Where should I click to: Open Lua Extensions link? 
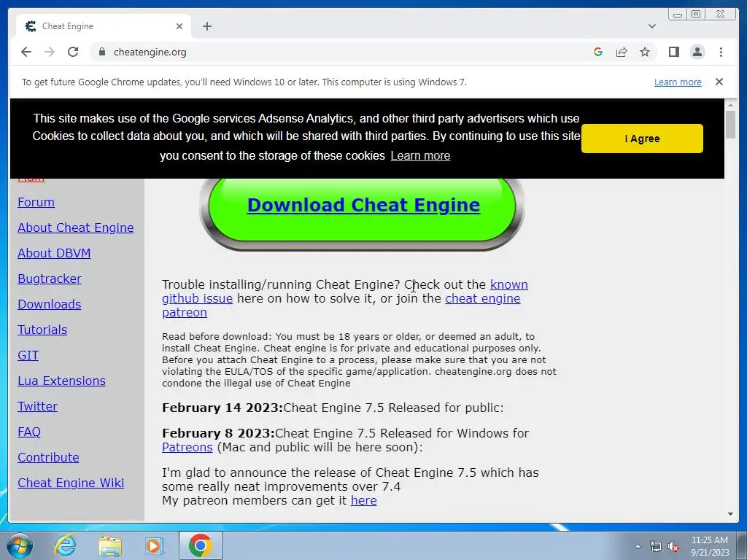coord(61,381)
